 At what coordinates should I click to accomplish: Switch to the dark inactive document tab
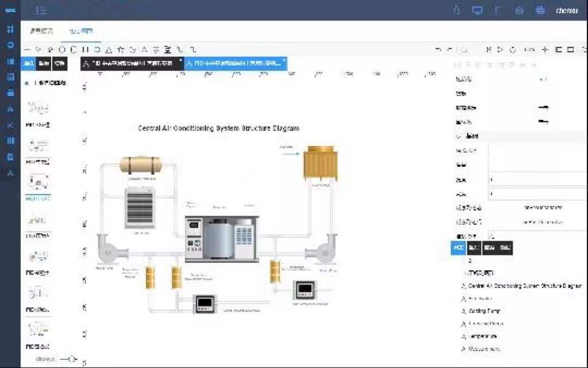132,63
